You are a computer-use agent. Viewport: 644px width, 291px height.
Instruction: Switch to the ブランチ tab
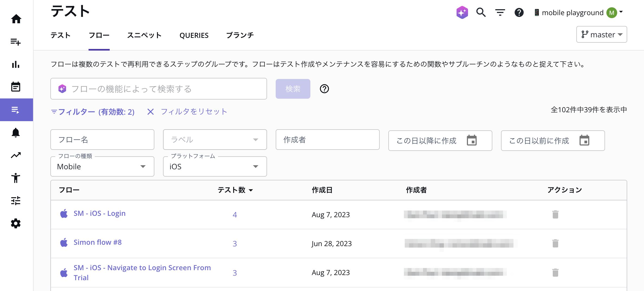tap(240, 35)
